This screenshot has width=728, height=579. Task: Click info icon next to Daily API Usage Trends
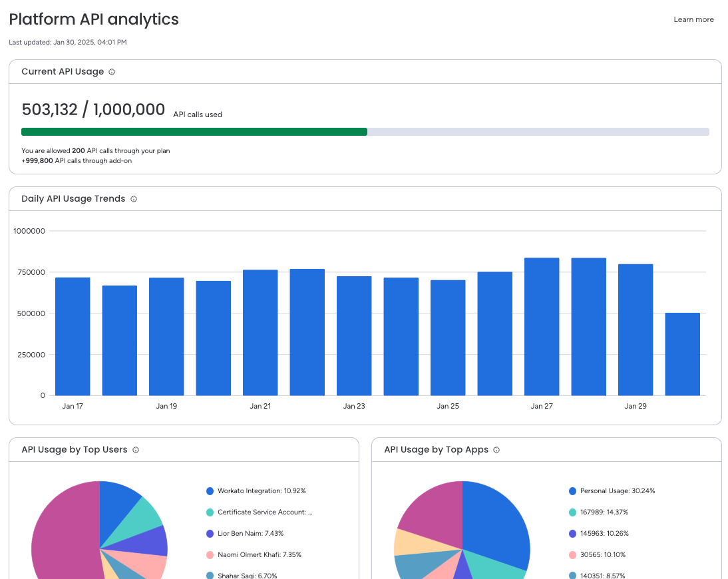(134, 199)
